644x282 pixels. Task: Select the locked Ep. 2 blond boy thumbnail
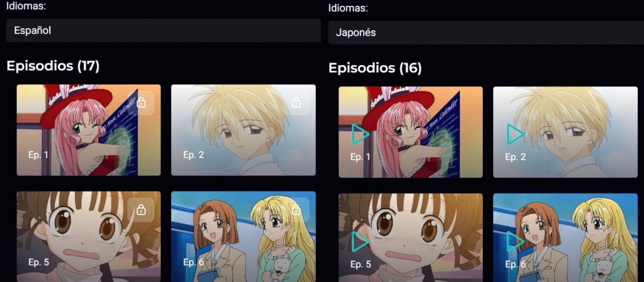click(243, 130)
